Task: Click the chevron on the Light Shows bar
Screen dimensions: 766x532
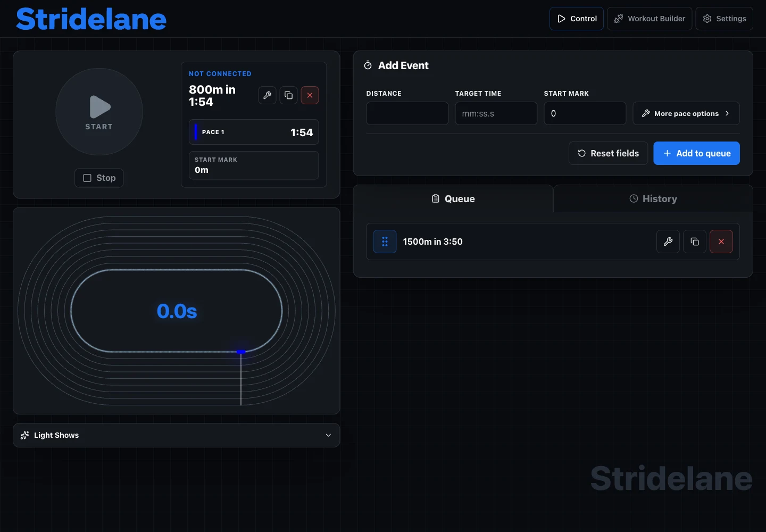Action: (328, 435)
